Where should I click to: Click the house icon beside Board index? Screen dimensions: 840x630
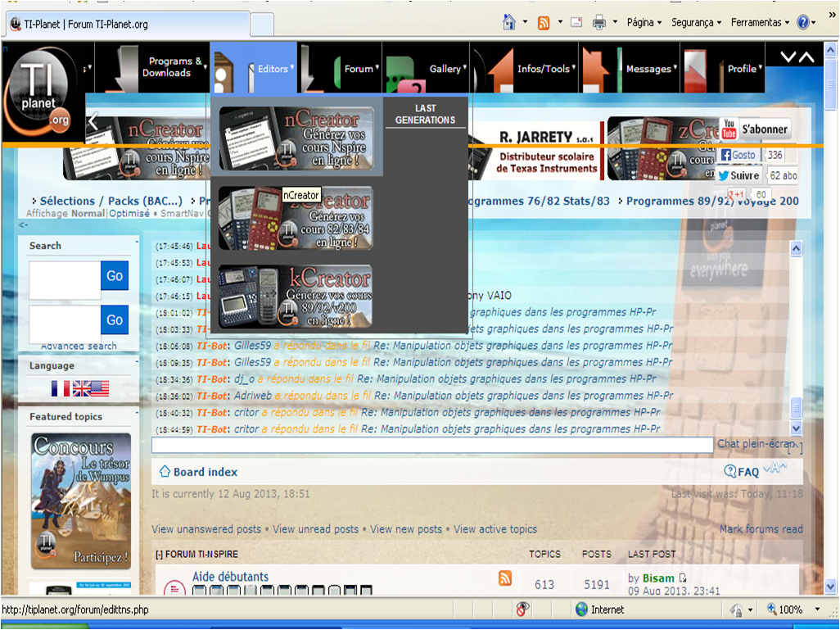165,472
